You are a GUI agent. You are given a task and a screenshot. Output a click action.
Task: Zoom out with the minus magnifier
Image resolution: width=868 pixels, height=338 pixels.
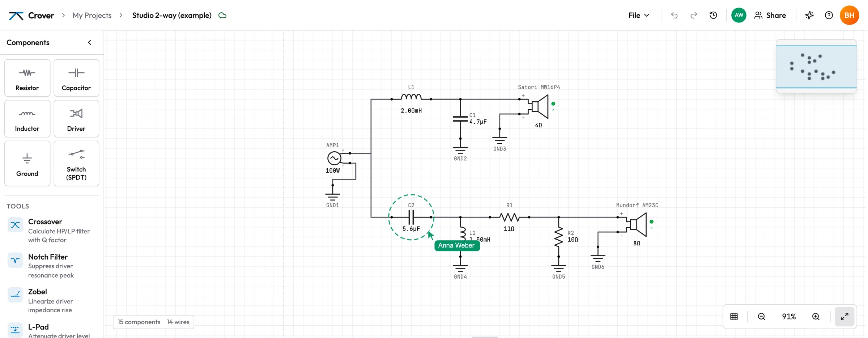coord(762,317)
